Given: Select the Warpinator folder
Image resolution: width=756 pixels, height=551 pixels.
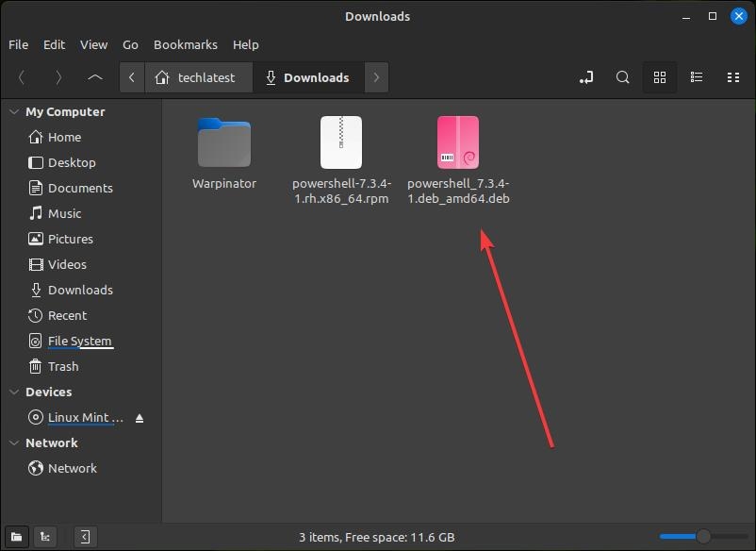Looking at the screenshot, I should click(x=224, y=142).
